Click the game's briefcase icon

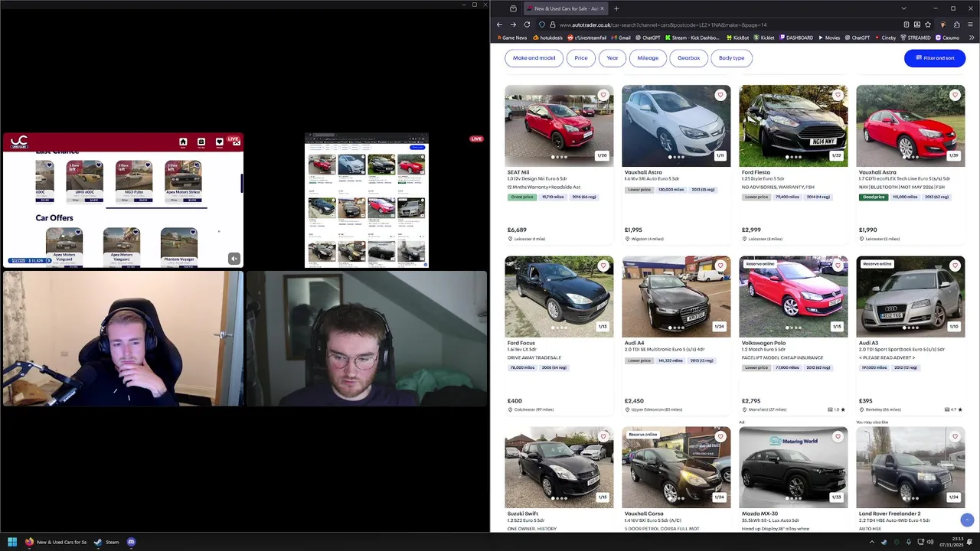[201, 142]
